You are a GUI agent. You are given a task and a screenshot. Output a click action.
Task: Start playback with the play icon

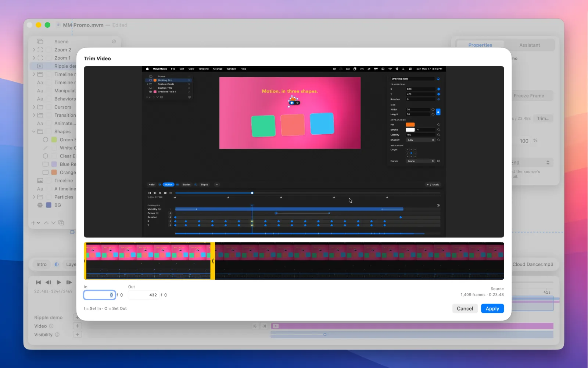tap(59, 282)
